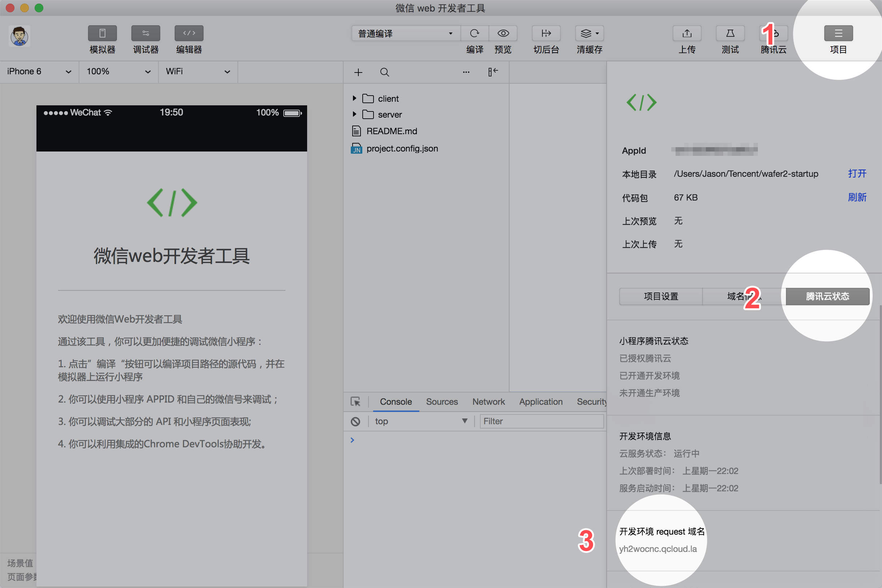Viewport: 882px width, 588px height.
Task: Open the WiFi network dropdown
Action: (198, 72)
